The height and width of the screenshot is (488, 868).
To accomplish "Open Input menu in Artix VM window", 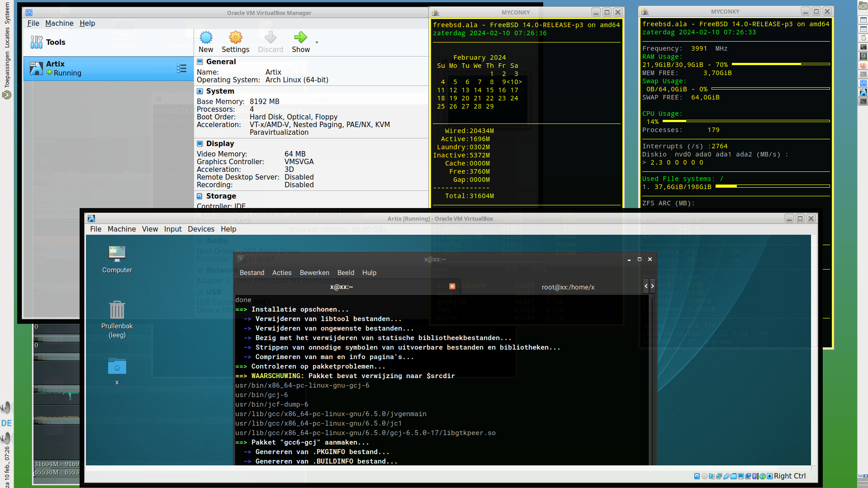I will pyautogui.click(x=173, y=229).
